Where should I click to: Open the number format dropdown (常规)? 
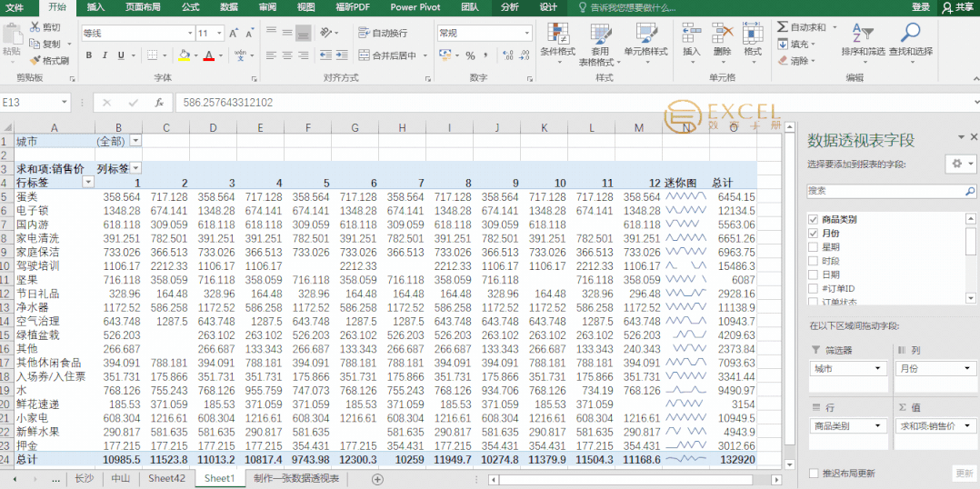point(527,33)
